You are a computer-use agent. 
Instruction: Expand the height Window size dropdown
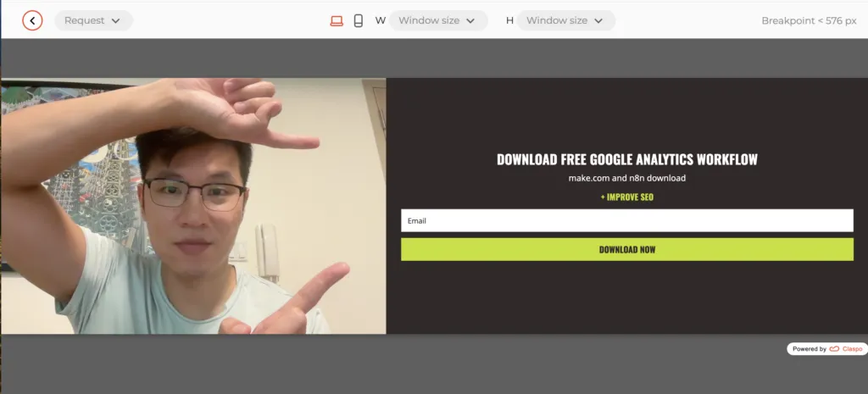click(566, 20)
